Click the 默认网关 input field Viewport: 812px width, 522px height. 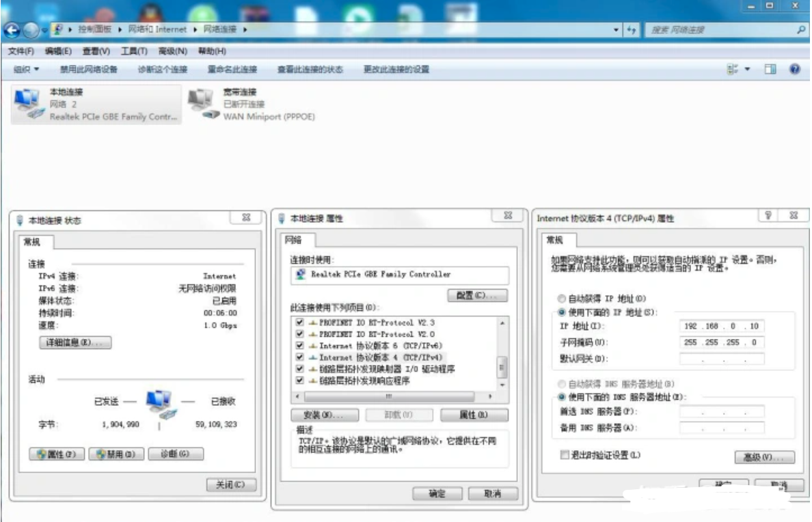[722, 359]
